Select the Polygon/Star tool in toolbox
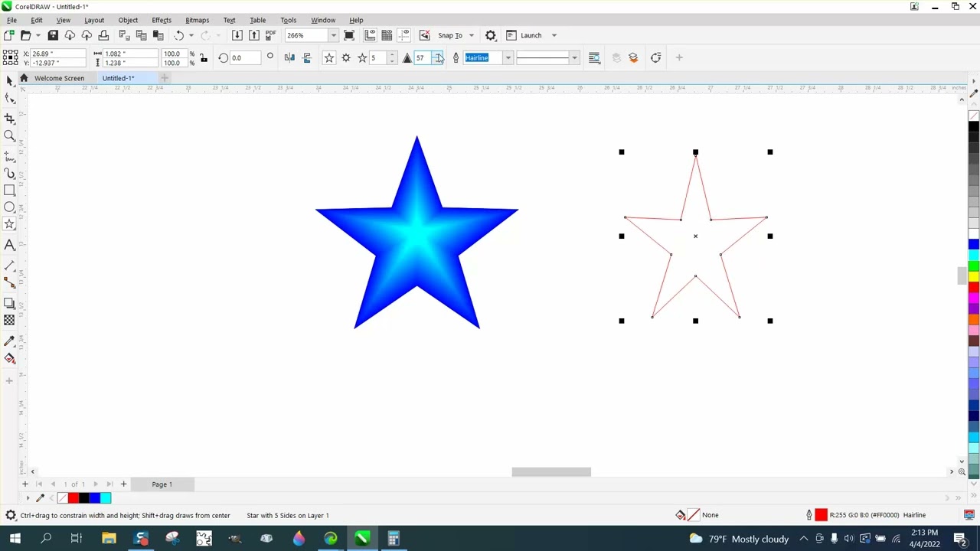The height and width of the screenshot is (551, 980). point(9,224)
